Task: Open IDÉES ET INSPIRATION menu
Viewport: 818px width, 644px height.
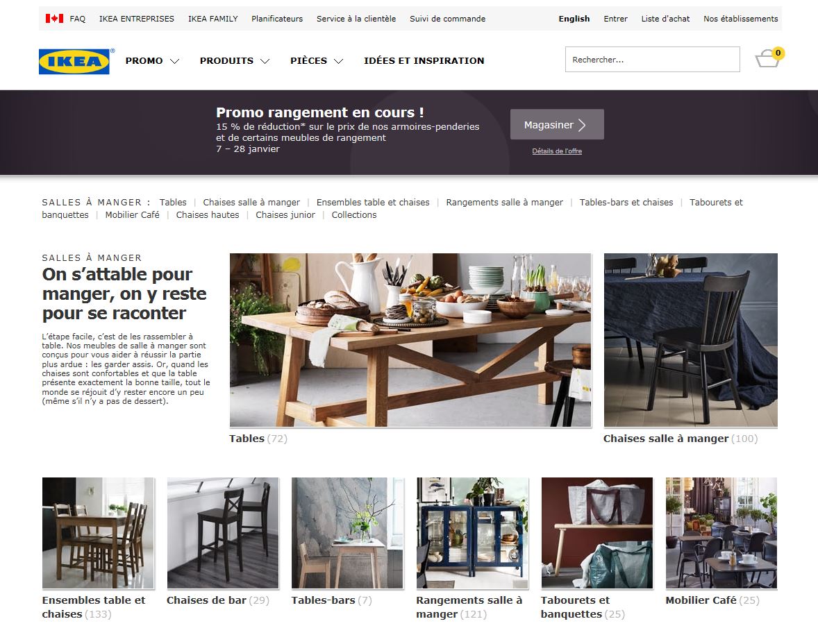Action: pyautogui.click(x=424, y=60)
